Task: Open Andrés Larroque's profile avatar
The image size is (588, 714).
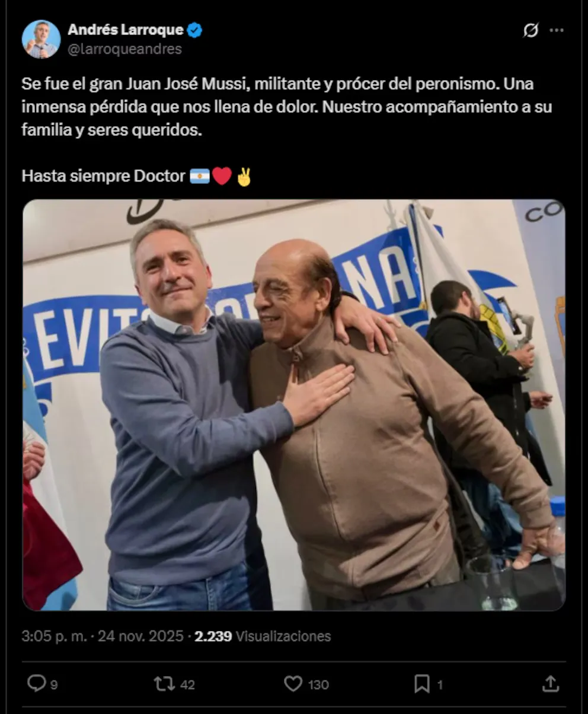Action: click(41, 39)
